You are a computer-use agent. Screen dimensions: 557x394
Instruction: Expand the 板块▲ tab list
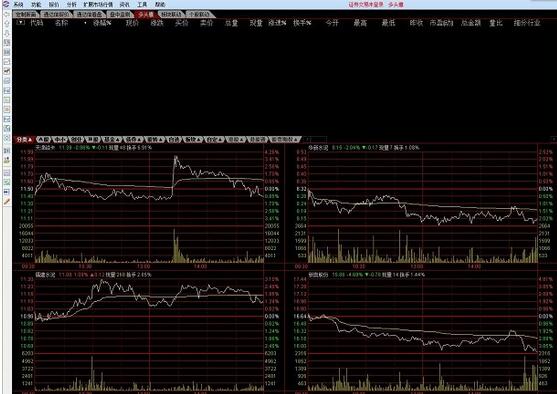[194, 140]
